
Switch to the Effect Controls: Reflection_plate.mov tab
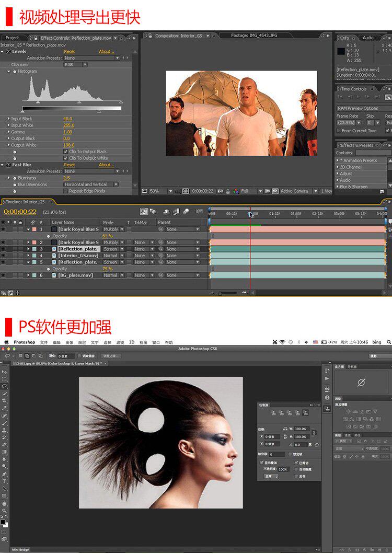[76, 38]
